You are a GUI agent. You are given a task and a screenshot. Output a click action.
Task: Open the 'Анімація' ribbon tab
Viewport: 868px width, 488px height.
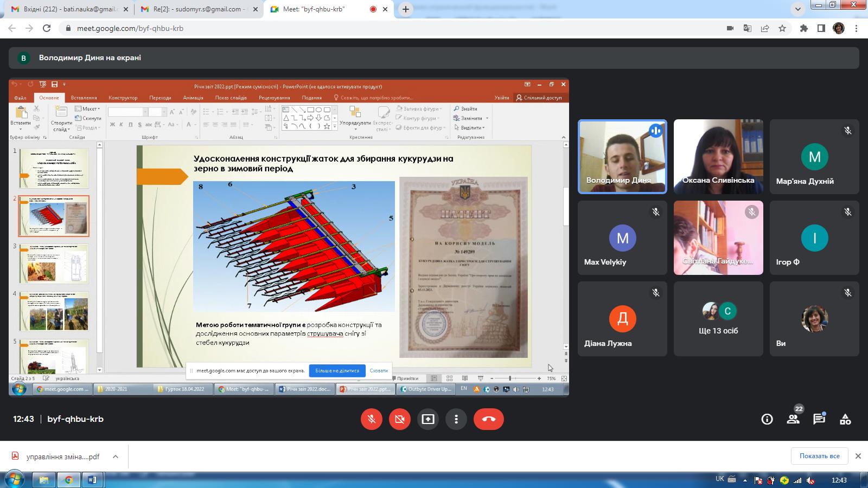point(193,98)
